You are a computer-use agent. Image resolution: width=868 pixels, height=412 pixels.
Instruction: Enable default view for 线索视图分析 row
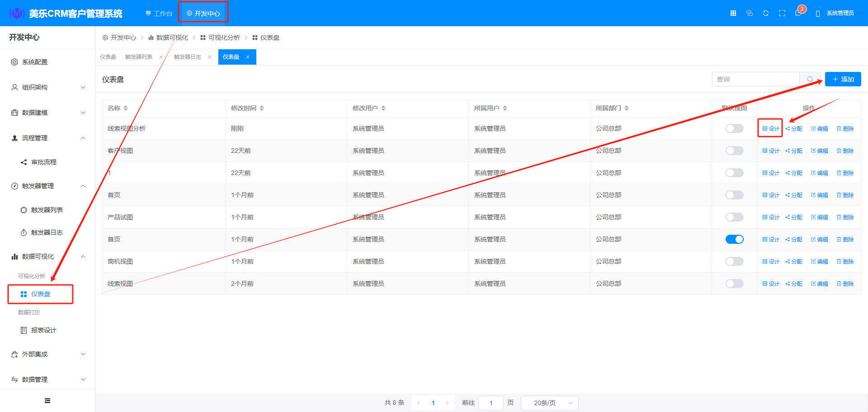pos(734,128)
